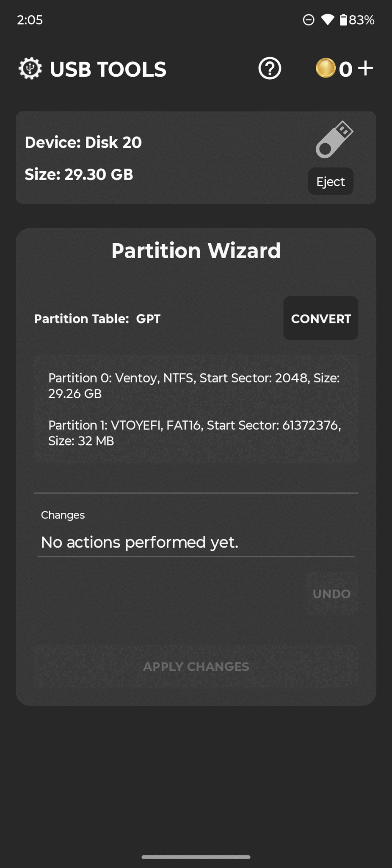Screen dimensions: 392x868
Task: Select Partition 1 VTOYEFI FAT16 entry
Action: [x=195, y=433]
